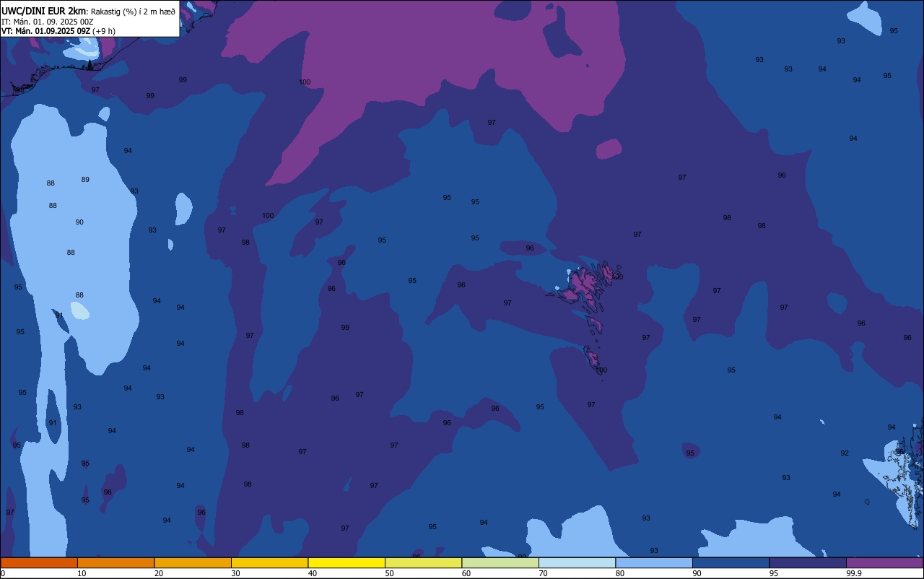Screen dimensions: 924x579
Task: Click the dark indigo 95–99.9 legend swatch
Action: pos(808,562)
